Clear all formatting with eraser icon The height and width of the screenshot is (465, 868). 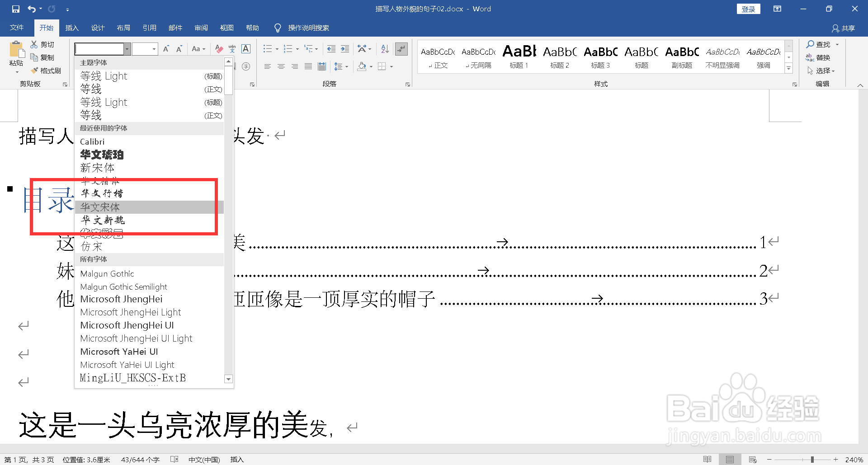click(x=219, y=49)
